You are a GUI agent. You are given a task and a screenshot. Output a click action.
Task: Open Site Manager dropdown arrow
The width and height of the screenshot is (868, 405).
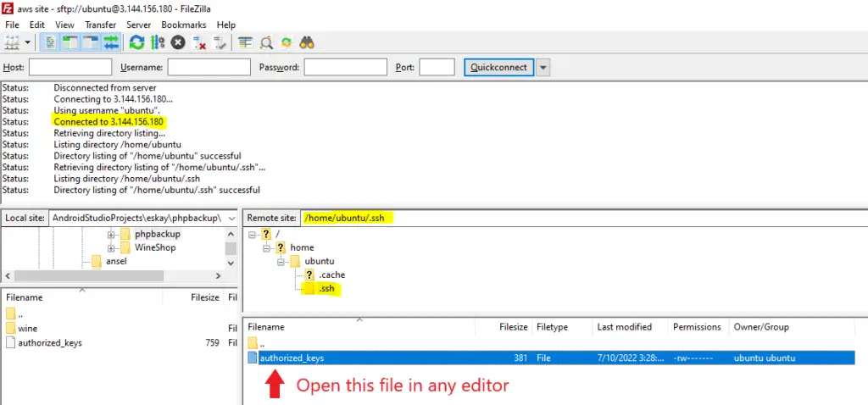point(27,42)
